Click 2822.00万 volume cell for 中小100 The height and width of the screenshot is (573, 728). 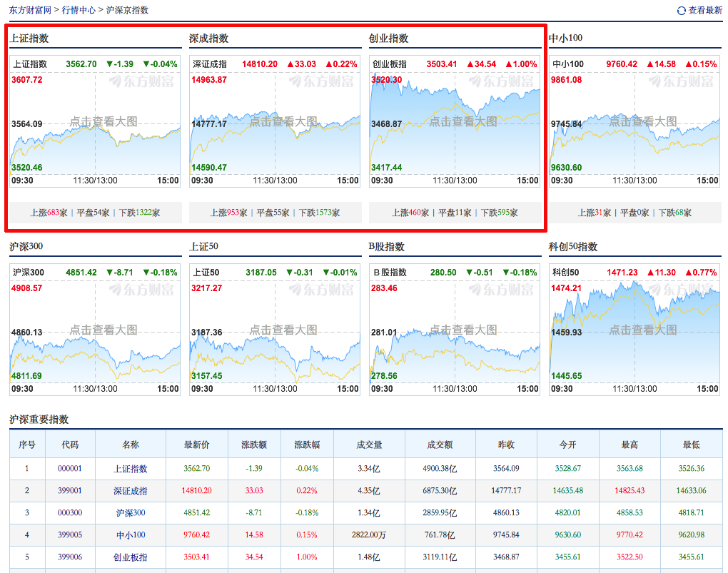pos(369,535)
